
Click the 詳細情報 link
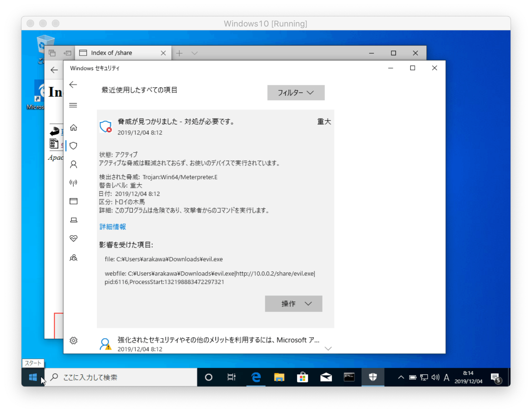point(112,226)
